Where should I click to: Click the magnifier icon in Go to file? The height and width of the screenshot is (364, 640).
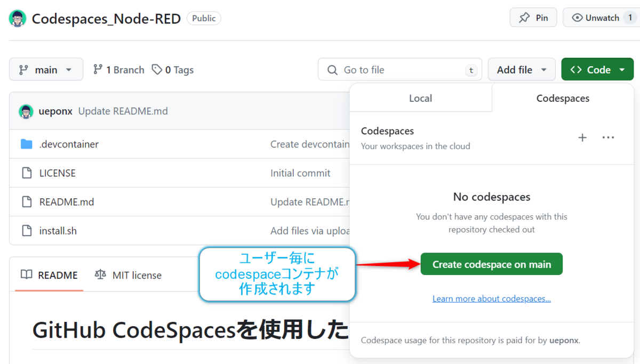(332, 70)
